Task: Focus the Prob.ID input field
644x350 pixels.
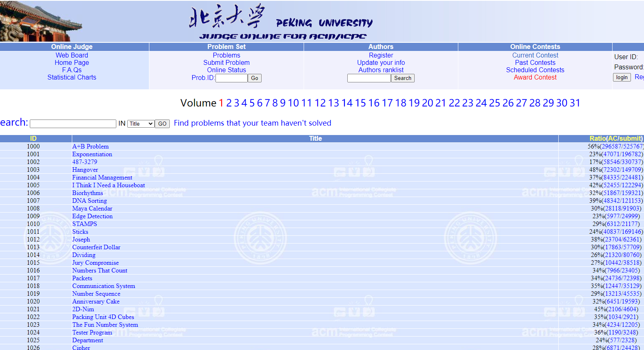Action: 231,78
